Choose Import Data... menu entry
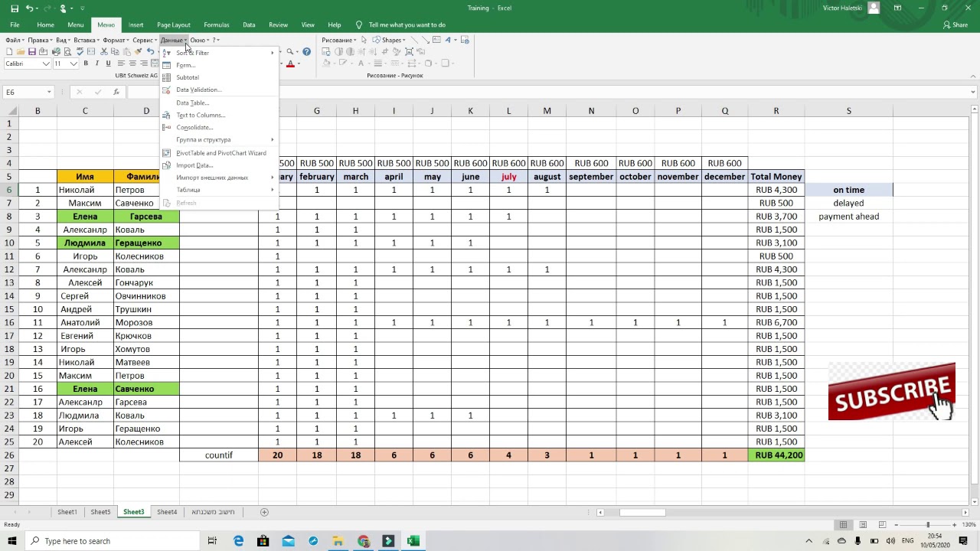This screenshot has width=980, height=551. tap(219, 165)
